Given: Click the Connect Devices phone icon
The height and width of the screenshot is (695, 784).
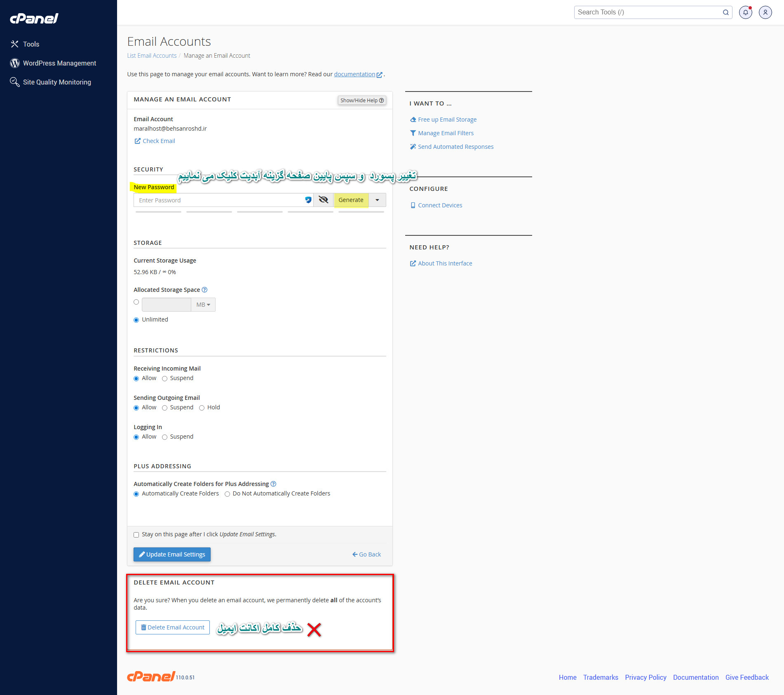Looking at the screenshot, I should click(413, 205).
